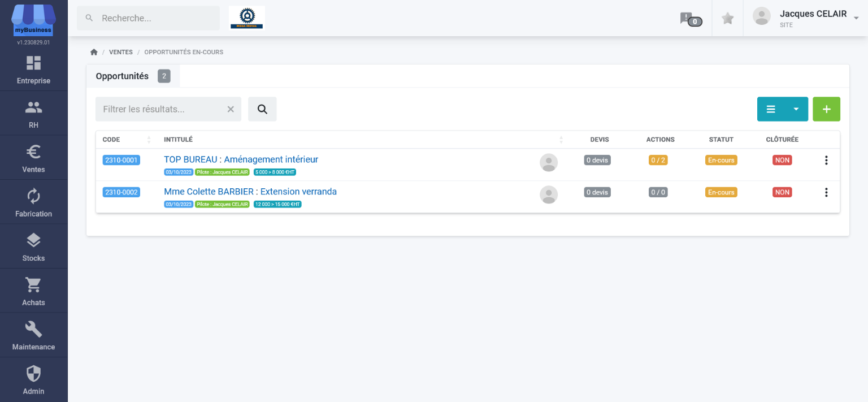Sort the table by INTITULÉ column
This screenshot has height=402, width=868.
pos(363,140)
